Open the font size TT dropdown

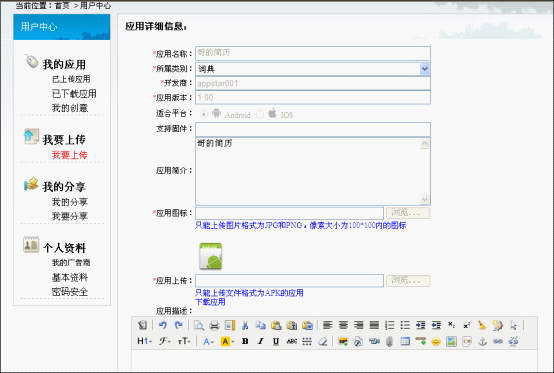184,341
